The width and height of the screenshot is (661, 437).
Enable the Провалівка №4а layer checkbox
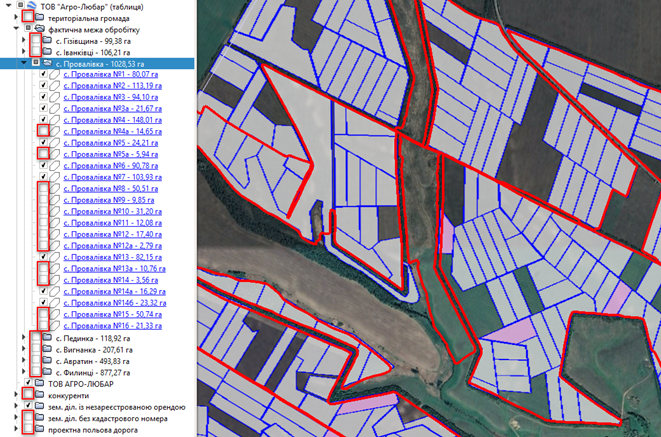[43, 132]
